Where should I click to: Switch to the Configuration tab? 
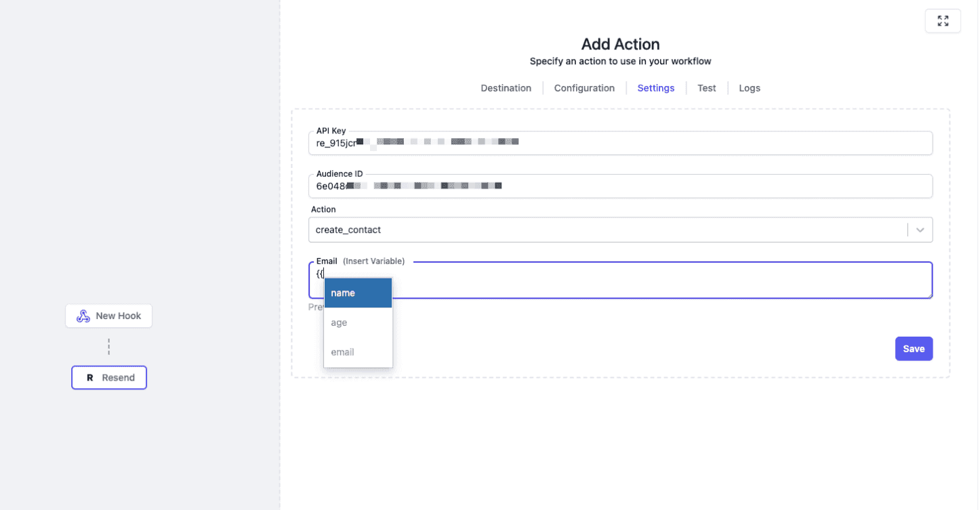pos(584,88)
